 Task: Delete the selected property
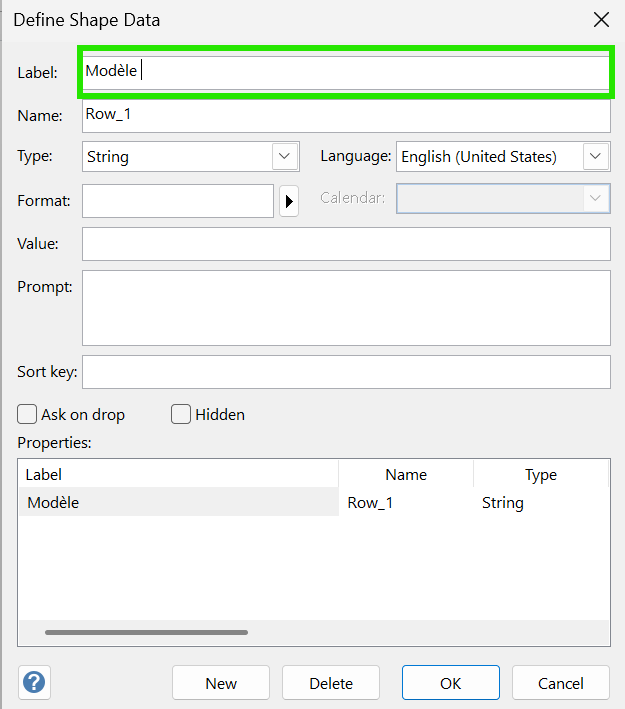331,683
